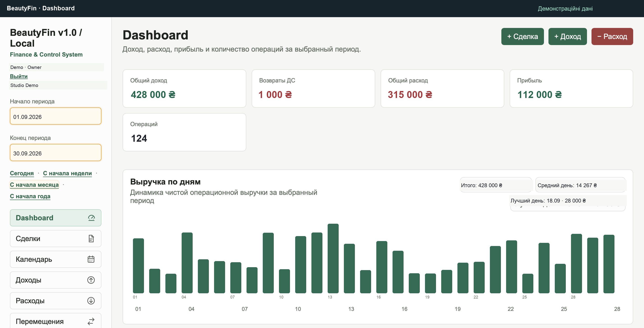644x328 pixels.
Task: Click the Studio Demo label in sidebar
Action: click(24, 85)
